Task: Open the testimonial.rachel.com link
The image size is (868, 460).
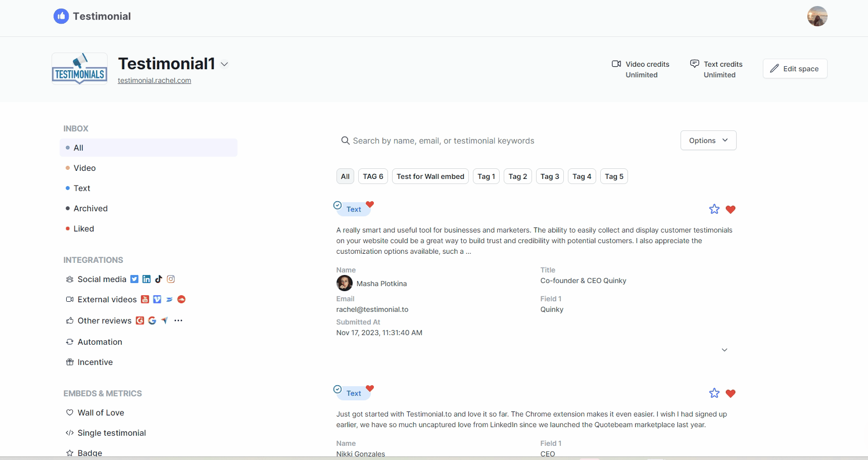Action: coord(155,80)
